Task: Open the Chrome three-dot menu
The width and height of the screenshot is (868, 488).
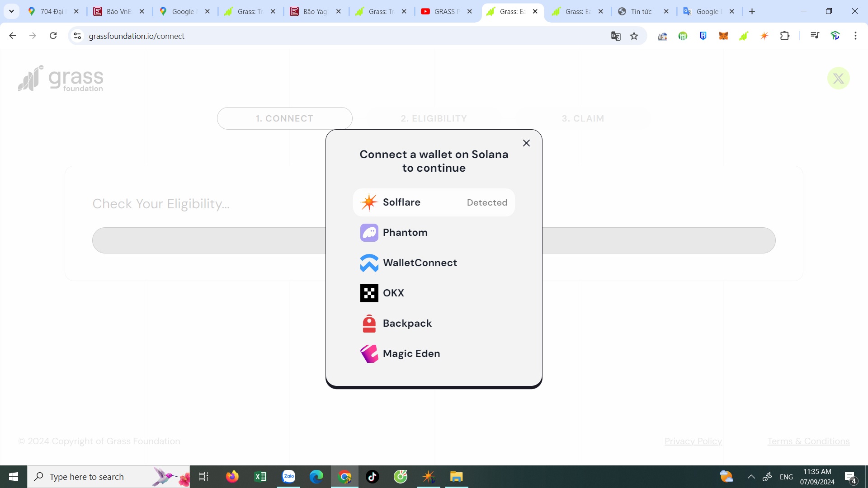Action: click(x=855, y=36)
